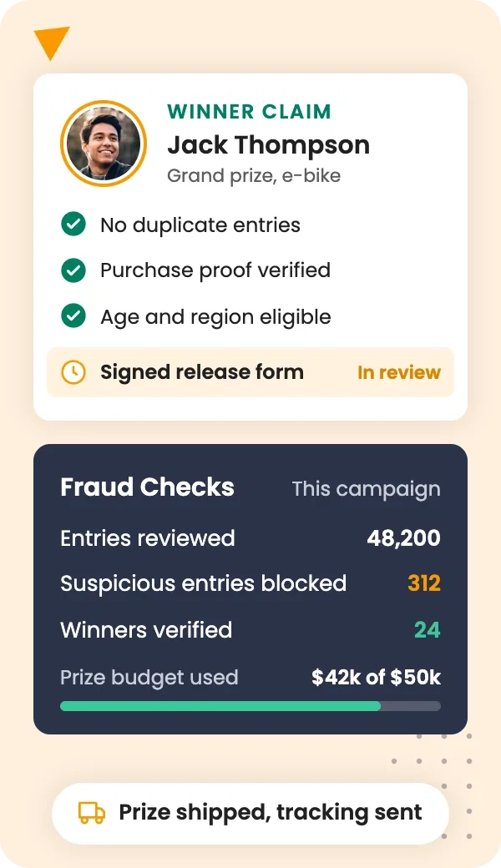The image size is (501, 868).
Task: Select the Signed release form row
Action: (x=250, y=372)
